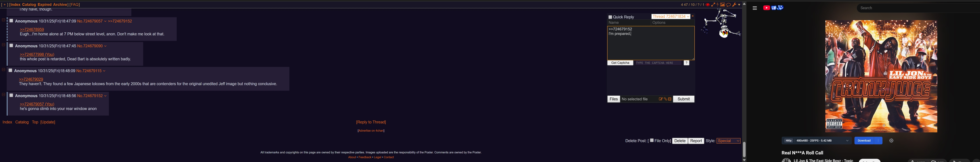Open the Style Special dropdown
The image size is (980, 162).
(729, 141)
